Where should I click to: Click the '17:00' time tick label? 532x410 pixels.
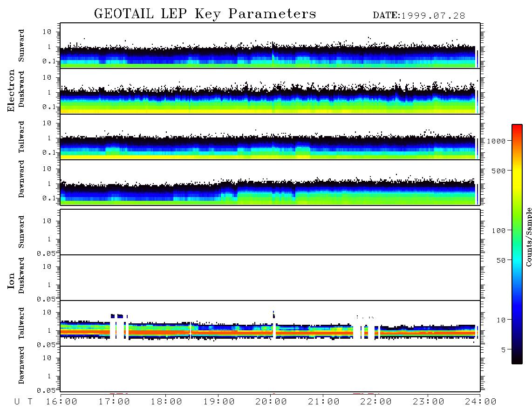pyautogui.click(x=114, y=402)
